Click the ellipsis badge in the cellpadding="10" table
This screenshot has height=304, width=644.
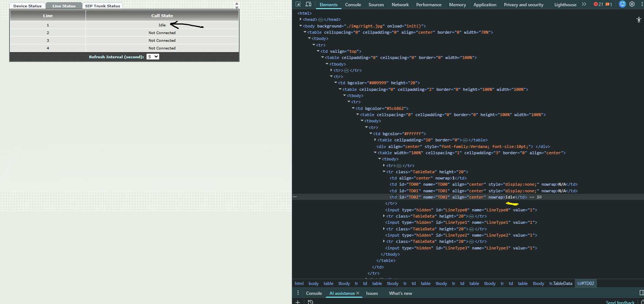point(465,140)
